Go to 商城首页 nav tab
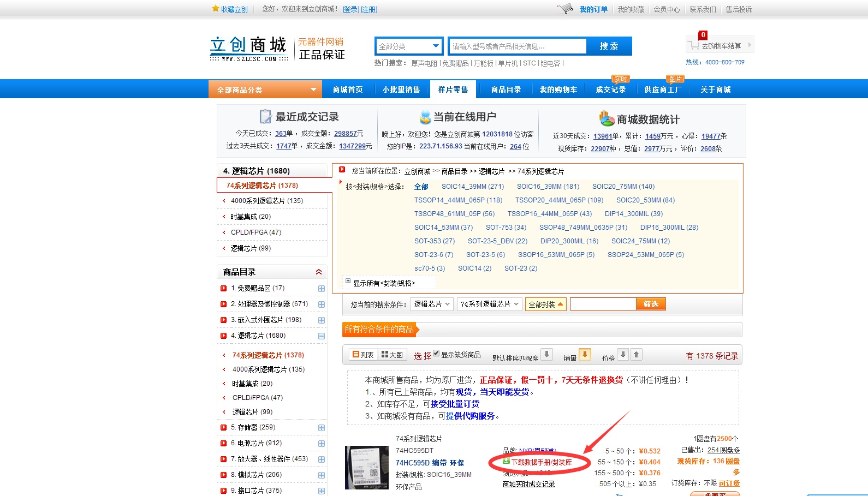Screen dimensions: 868x496 348,89
